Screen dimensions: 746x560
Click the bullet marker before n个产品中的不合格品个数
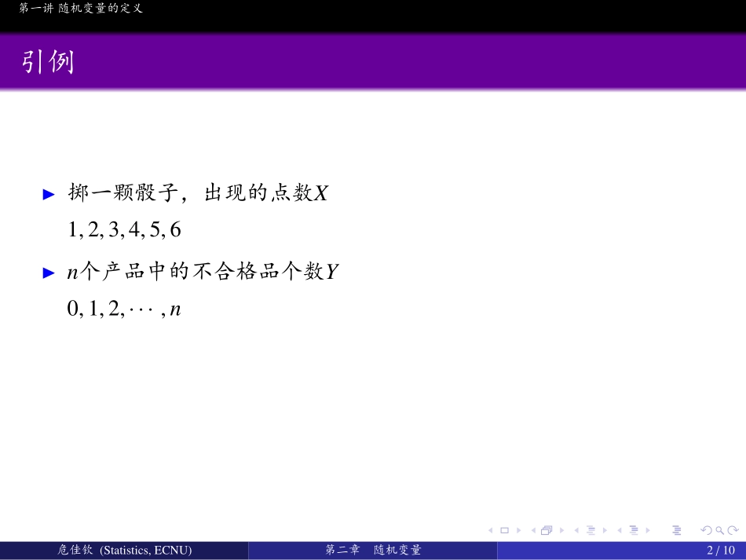(x=48, y=271)
